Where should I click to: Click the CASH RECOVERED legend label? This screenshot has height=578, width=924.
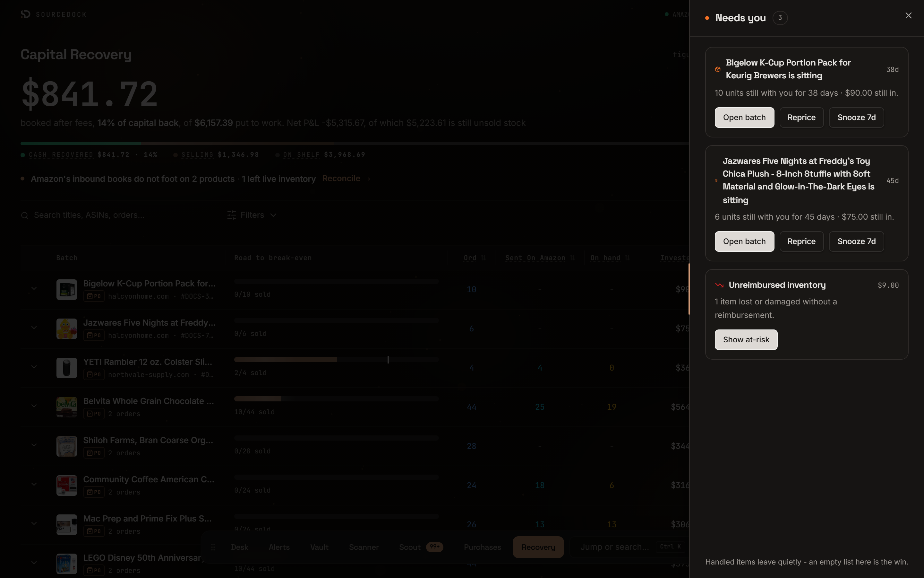61,154
